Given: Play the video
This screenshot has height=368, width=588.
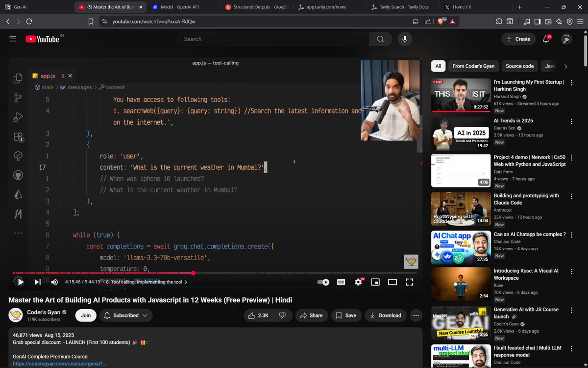Looking at the screenshot, I should 20,282.
